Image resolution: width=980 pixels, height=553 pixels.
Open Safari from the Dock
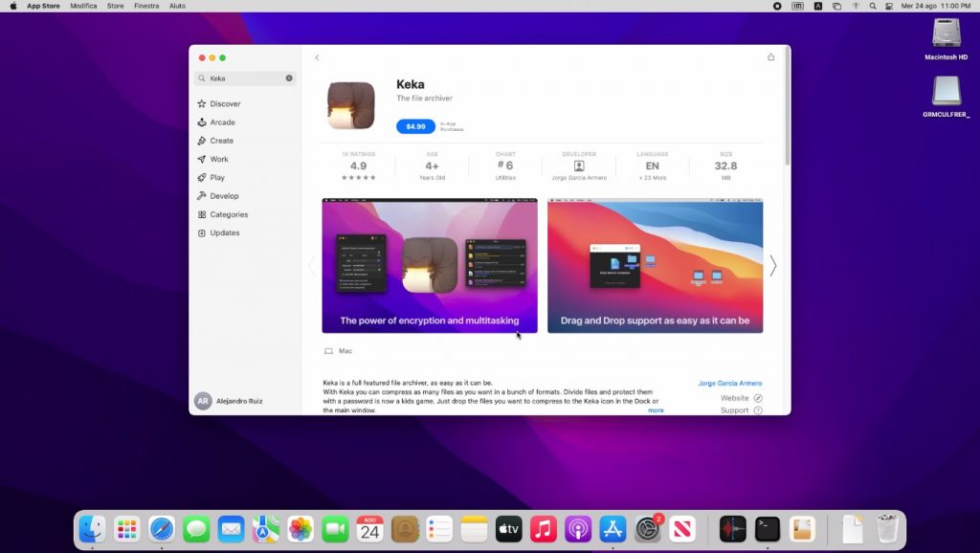[161, 528]
